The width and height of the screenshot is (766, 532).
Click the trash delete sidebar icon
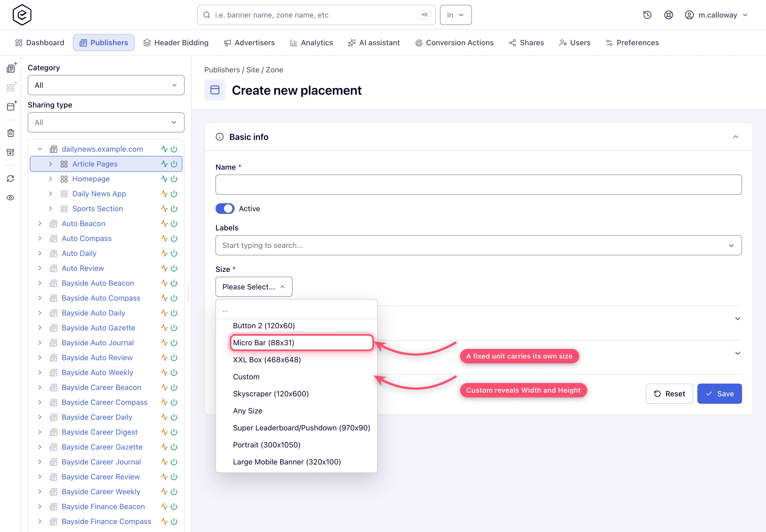click(x=11, y=133)
